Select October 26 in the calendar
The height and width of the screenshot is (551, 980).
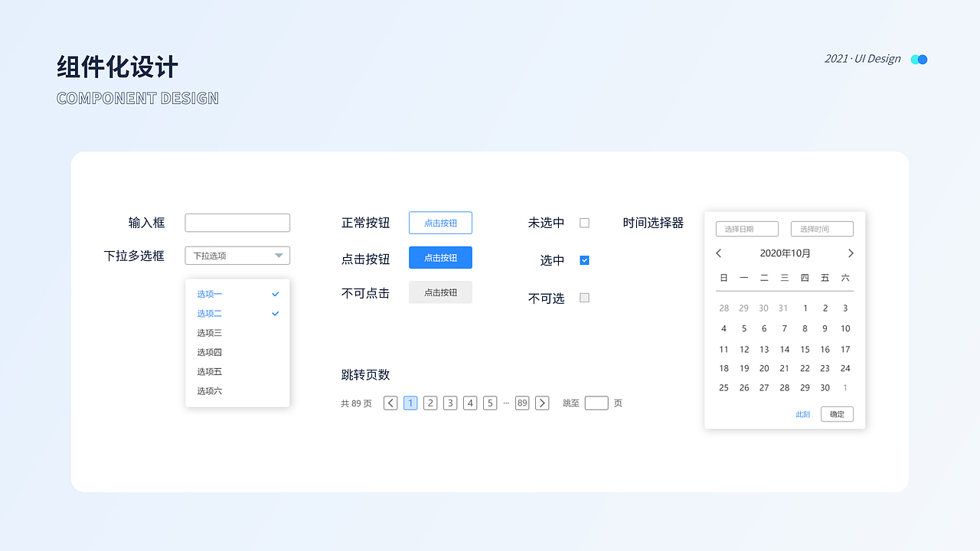pyautogui.click(x=744, y=388)
